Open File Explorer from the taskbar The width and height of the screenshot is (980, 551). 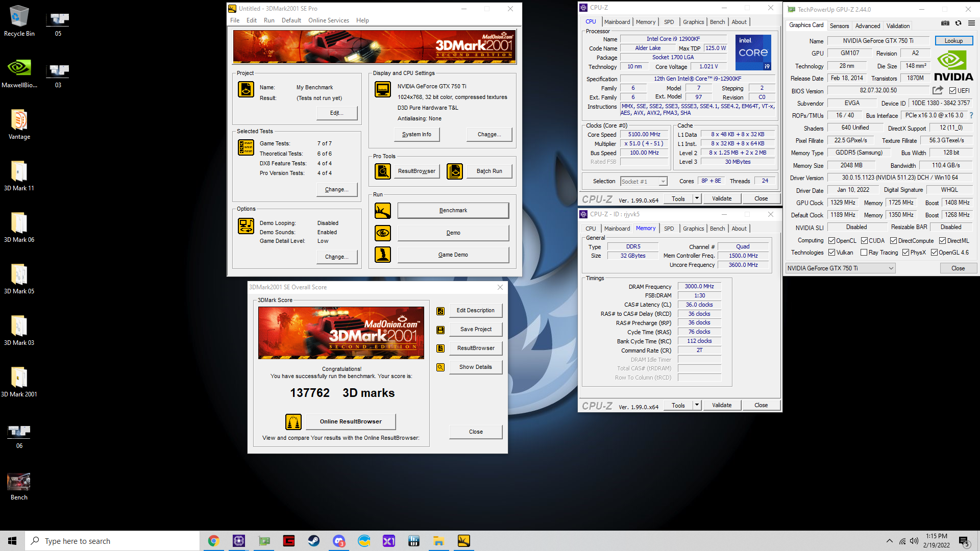(438, 541)
